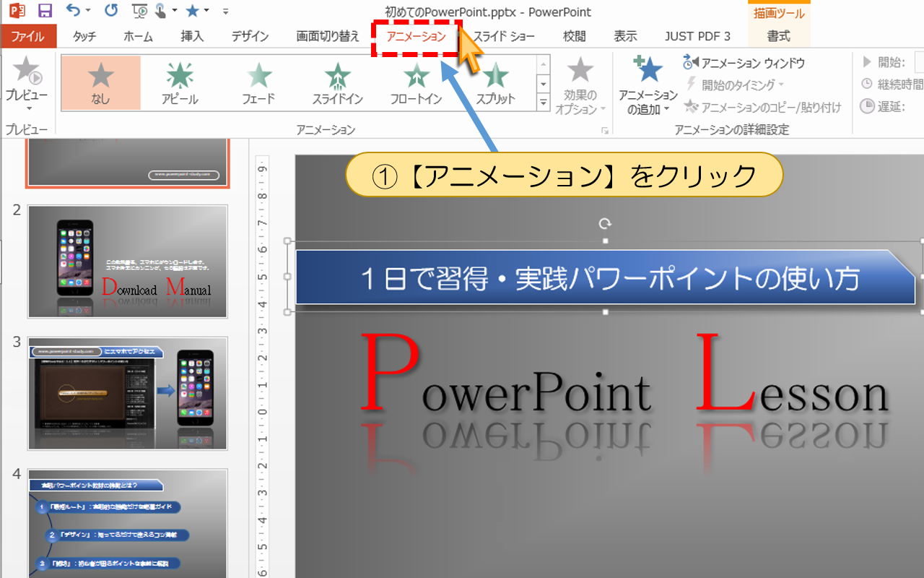Click the PowerPoint application logo icon

17,11
